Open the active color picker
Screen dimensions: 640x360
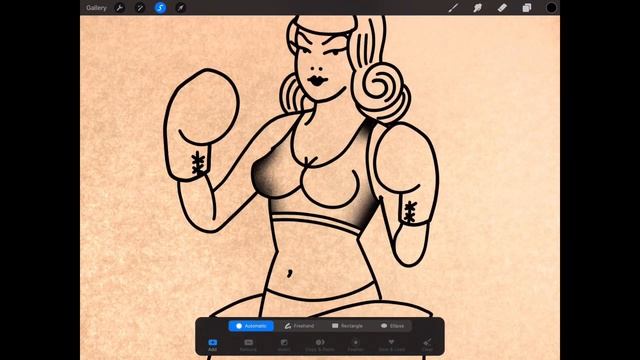551,8
